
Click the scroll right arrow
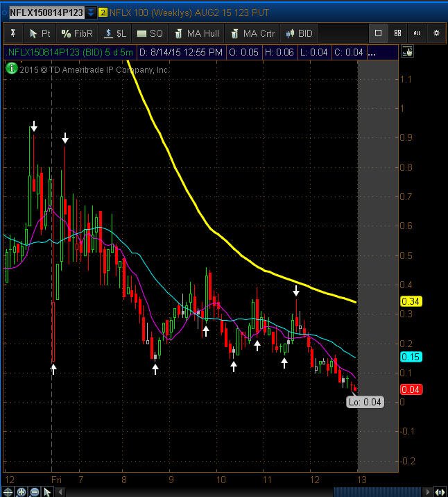pos(428,492)
